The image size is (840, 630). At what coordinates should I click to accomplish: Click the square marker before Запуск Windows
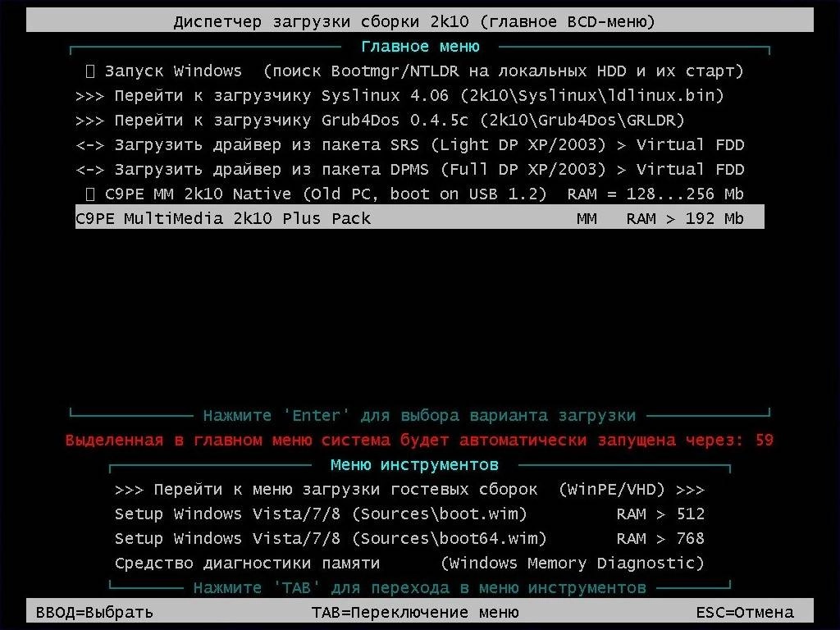(x=90, y=71)
